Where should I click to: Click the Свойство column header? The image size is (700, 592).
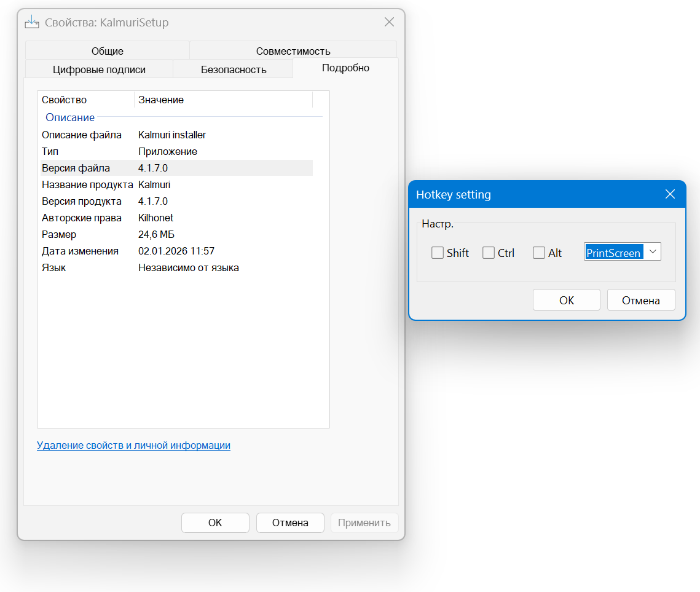85,100
